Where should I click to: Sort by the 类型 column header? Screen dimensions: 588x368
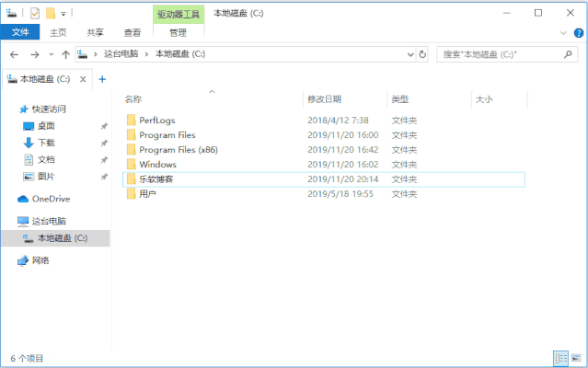point(399,99)
